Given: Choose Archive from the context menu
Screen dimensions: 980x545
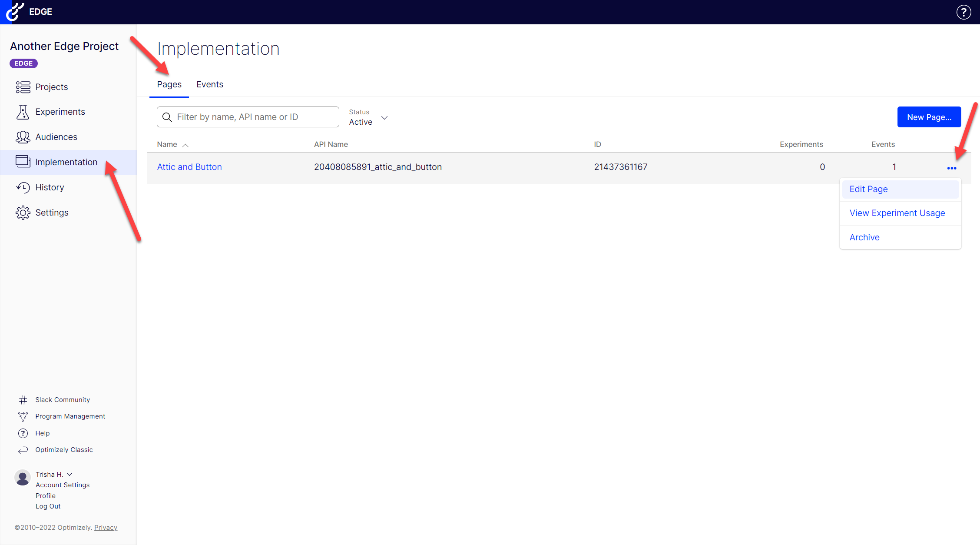Looking at the screenshot, I should click(x=864, y=237).
